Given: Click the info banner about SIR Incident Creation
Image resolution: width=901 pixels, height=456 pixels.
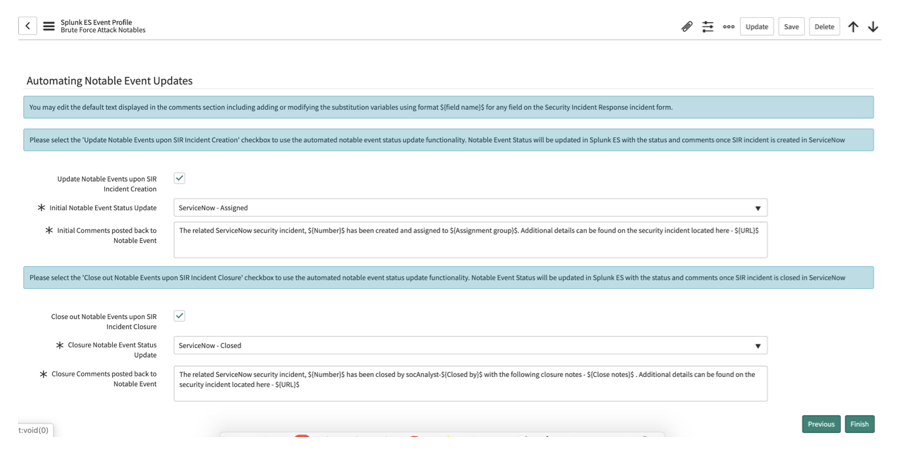Looking at the screenshot, I should tap(448, 140).
